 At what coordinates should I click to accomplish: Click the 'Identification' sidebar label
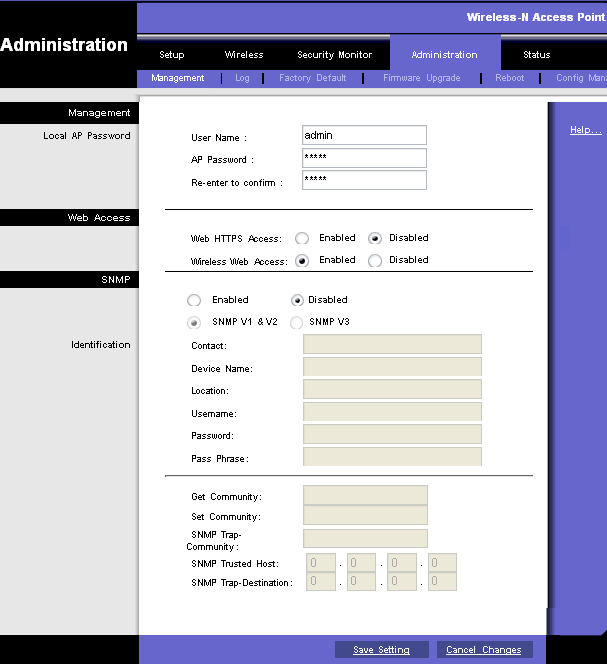coord(101,345)
